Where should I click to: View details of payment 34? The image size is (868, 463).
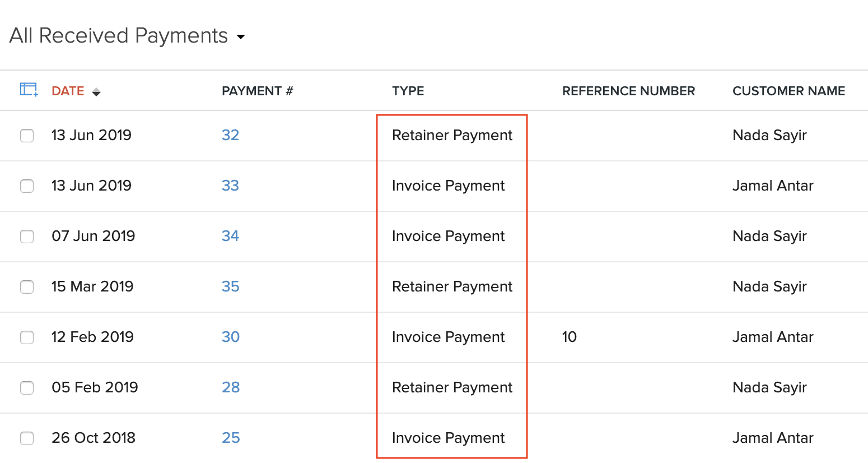coord(230,236)
